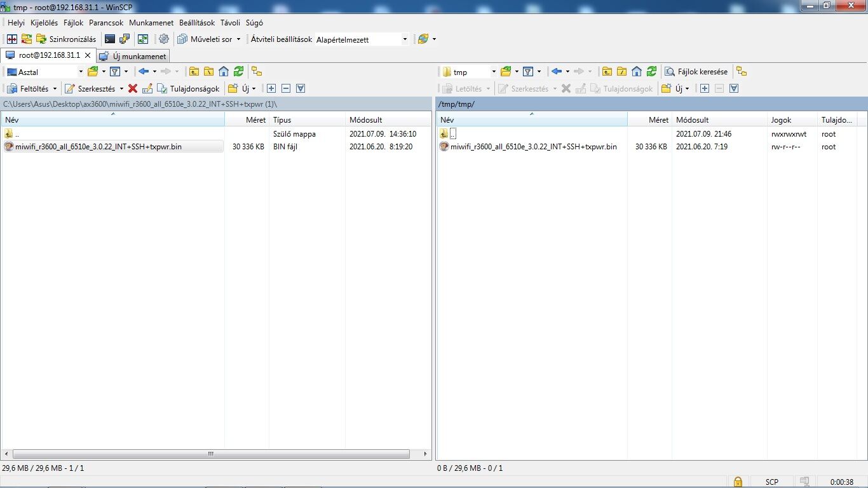Toggle the remote directory tree icon

(742, 72)
